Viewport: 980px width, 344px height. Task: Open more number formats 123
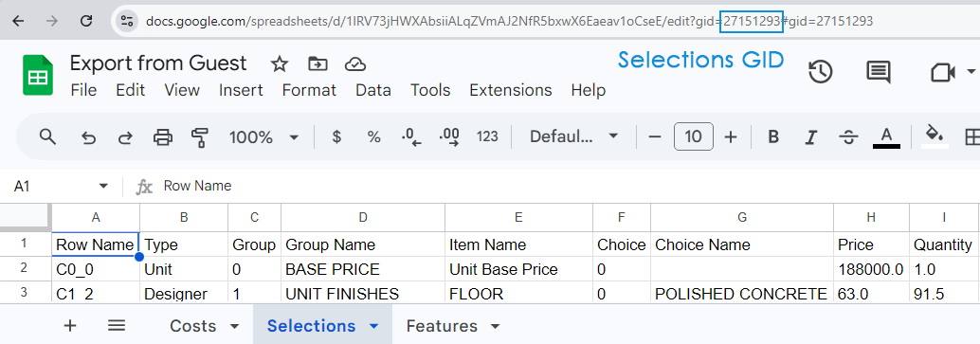click(487, 136)
